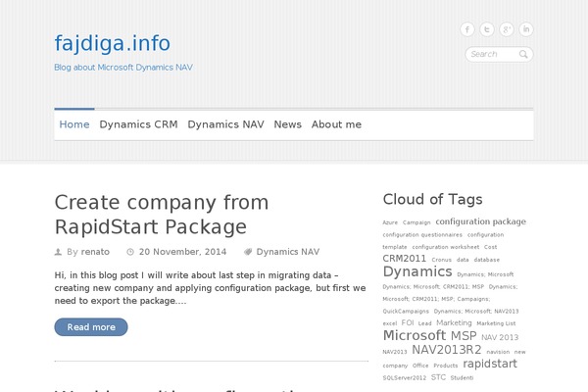Select the Cost tag
Viewport: 588px width, 392px height.
pyautogui.click(x=491, y=247)
